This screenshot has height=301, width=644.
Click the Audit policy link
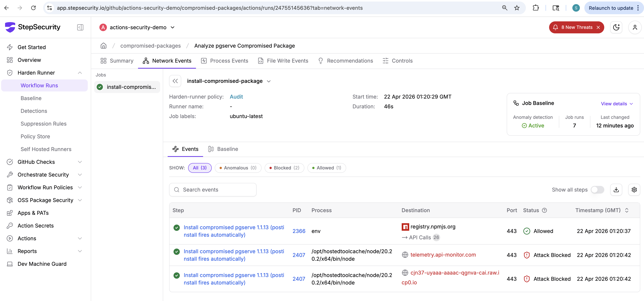pos(236,97)
